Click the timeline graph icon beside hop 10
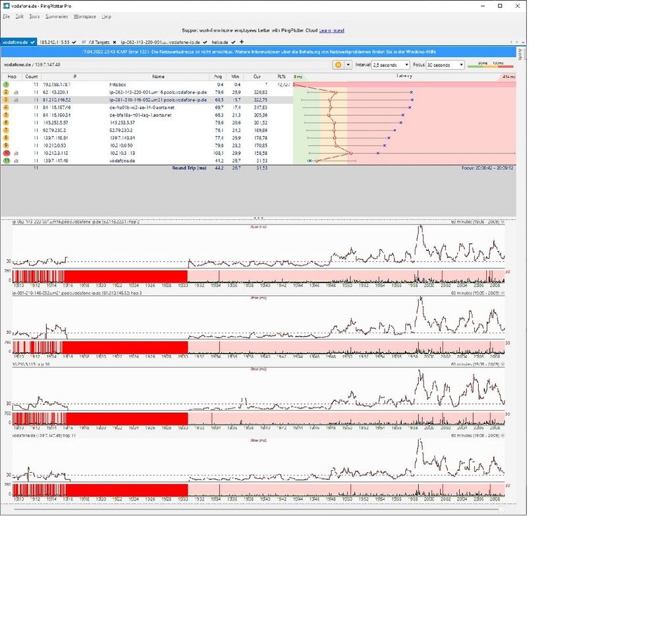This screenshot has width=658, height=644. tap(17, 153)
